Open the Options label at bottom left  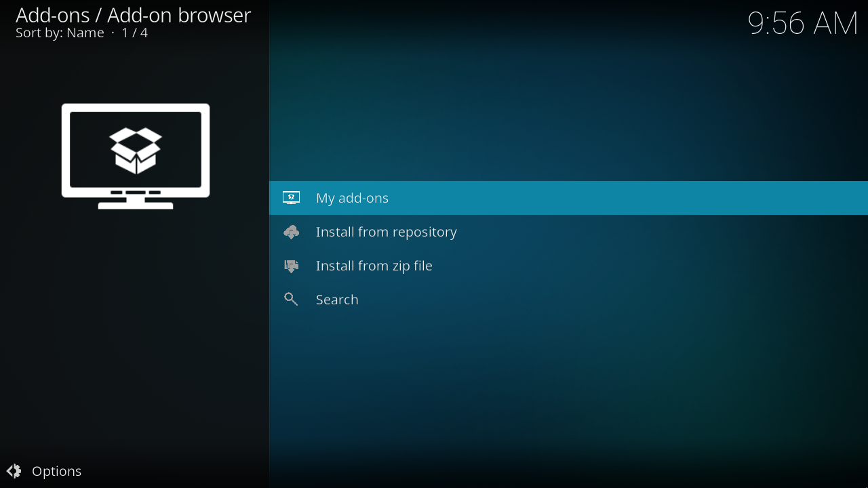point(57,471)
